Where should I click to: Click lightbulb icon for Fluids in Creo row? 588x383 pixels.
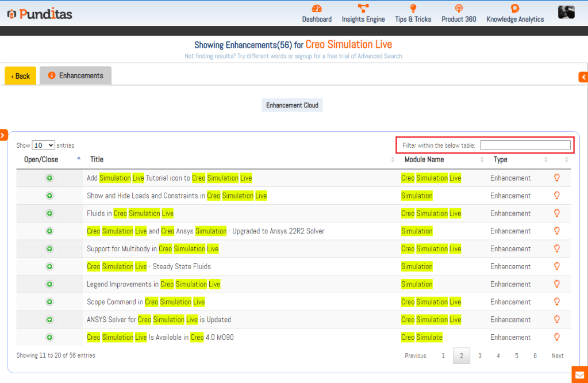click(x=556, y=213)
